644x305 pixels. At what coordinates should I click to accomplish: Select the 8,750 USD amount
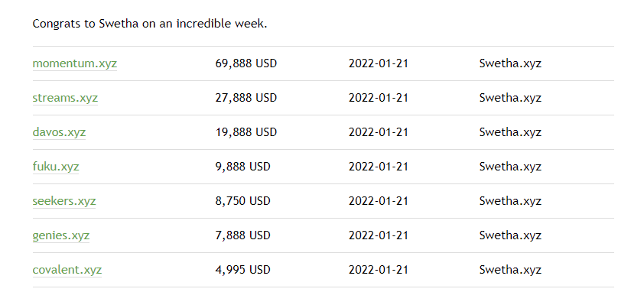[x=242, y=201]
